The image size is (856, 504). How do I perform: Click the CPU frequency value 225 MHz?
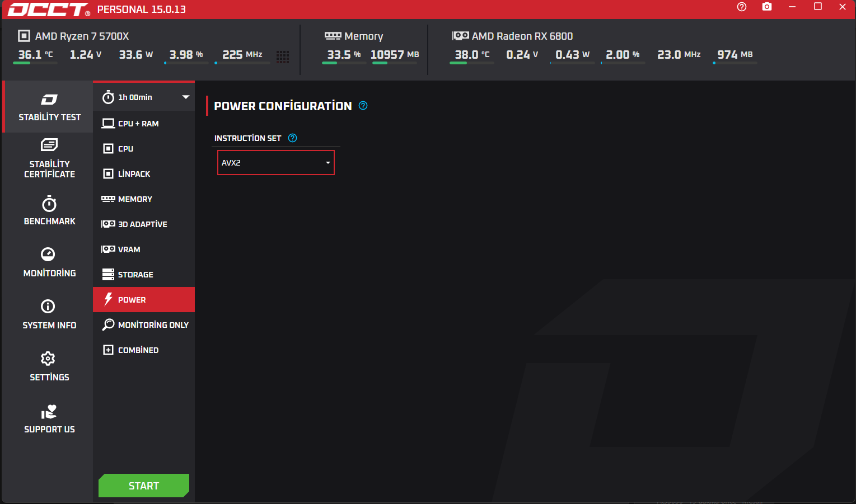pos(242,55)
